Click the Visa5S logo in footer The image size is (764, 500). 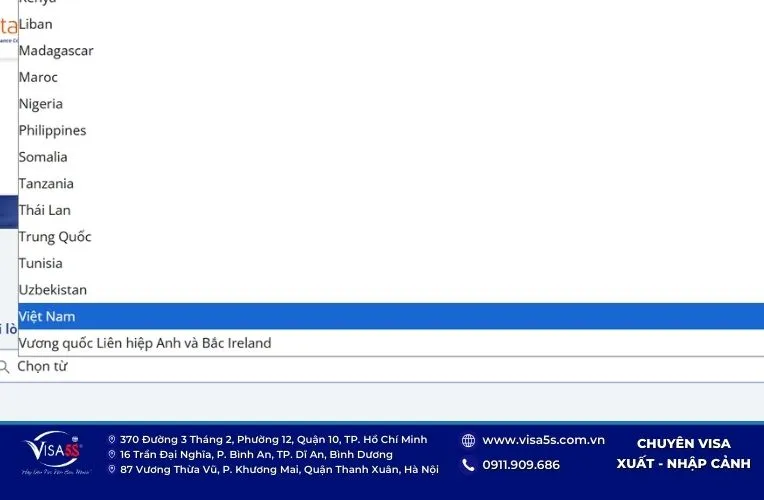pyautogui.click(x=55, y=453)
